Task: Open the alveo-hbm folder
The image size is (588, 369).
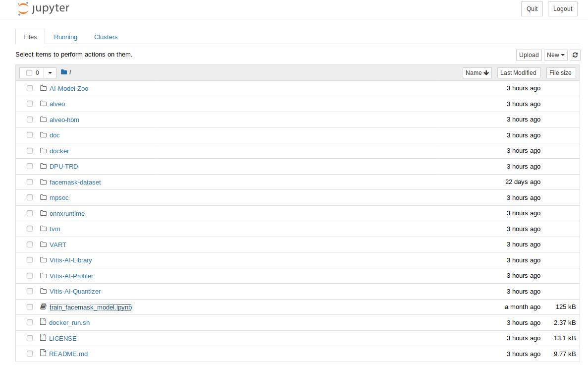Action: coord(64,120)
